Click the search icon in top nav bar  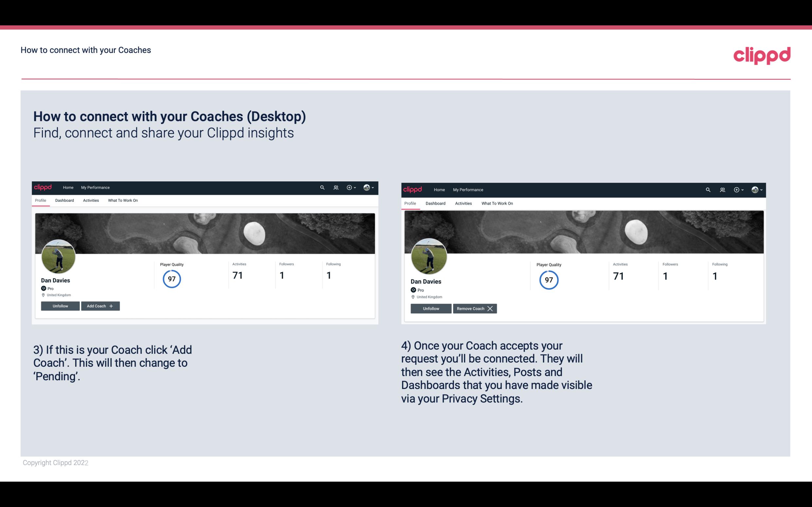(x=323, y=187)
